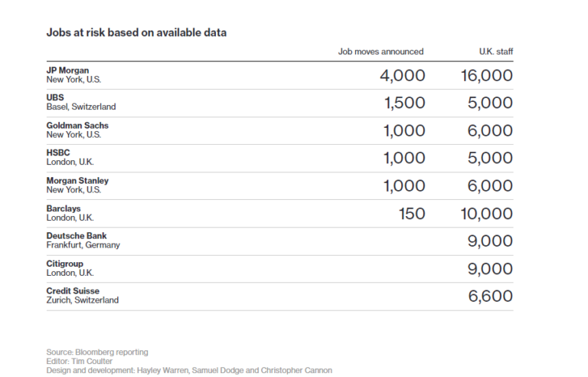588x377 pixels.
Task: Click the Barclays bank name
Action: [64, 208]
